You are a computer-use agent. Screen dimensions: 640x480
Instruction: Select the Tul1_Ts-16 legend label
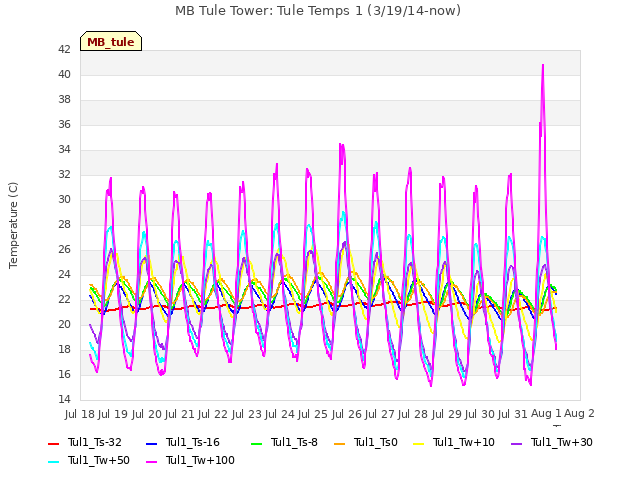point(193,442)
